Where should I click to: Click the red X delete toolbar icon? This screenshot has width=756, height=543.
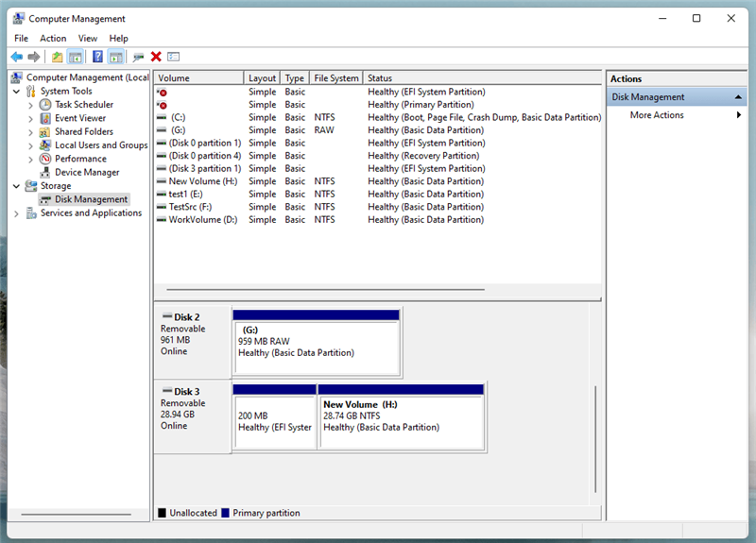click(x=156, y=57)
